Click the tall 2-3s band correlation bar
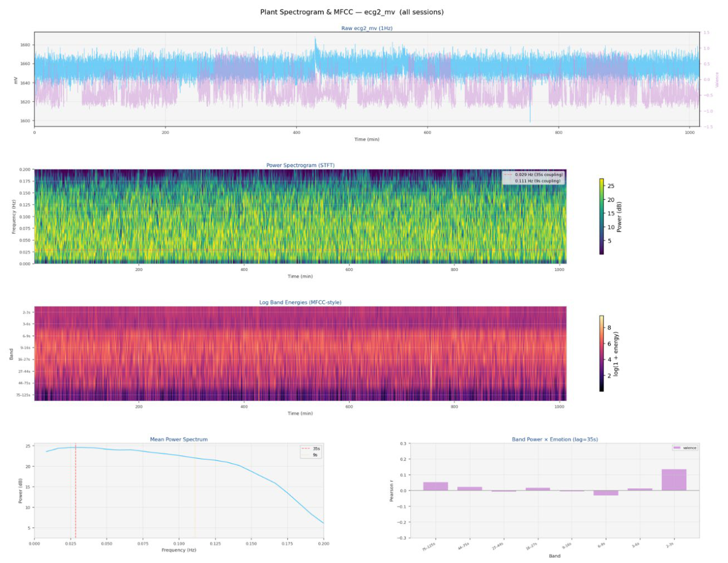 (674, 480)
